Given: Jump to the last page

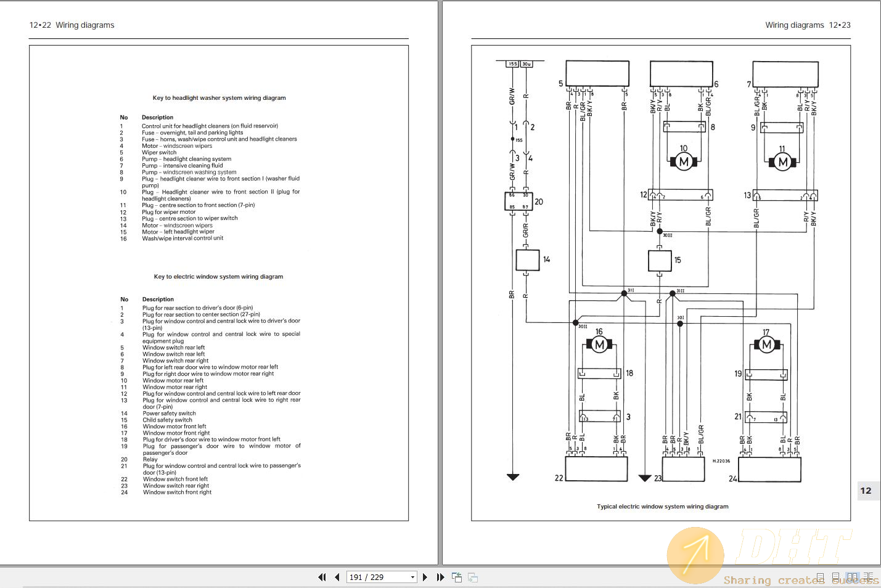Looking at the screenshot, I should pos(440,578).
